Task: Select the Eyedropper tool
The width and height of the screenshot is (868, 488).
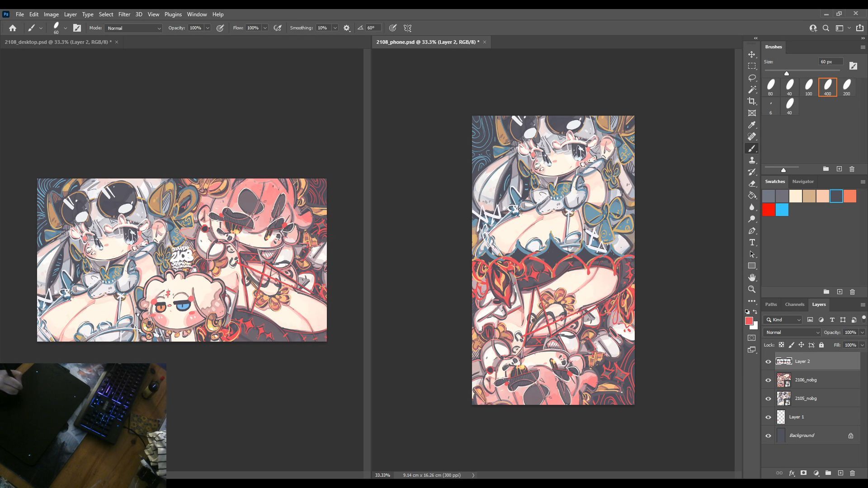Action: [752, 125]
